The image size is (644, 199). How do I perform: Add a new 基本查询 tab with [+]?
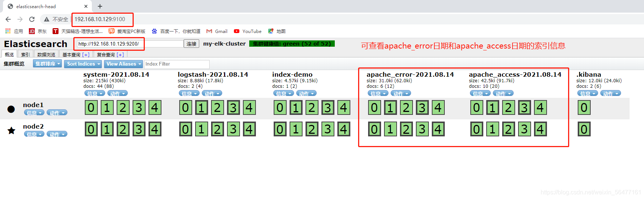(x=86, y=54)
